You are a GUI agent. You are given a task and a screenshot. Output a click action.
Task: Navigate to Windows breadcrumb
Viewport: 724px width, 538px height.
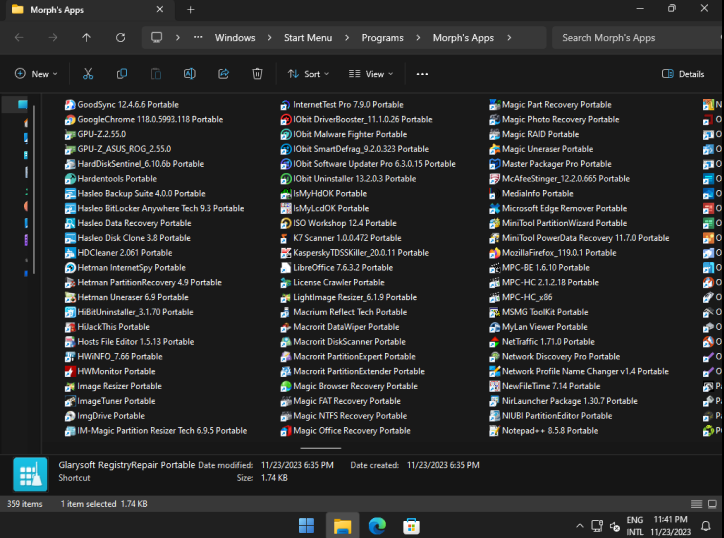235,37
